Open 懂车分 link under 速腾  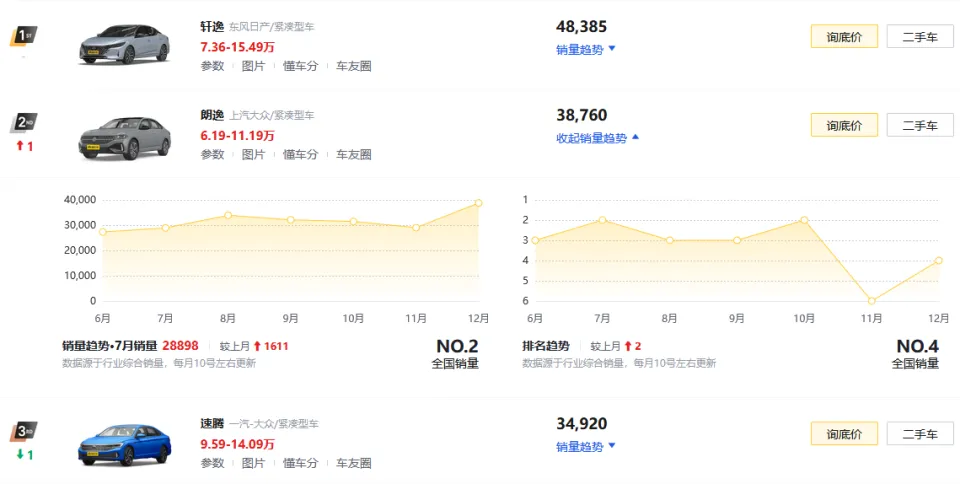point(301,463)
